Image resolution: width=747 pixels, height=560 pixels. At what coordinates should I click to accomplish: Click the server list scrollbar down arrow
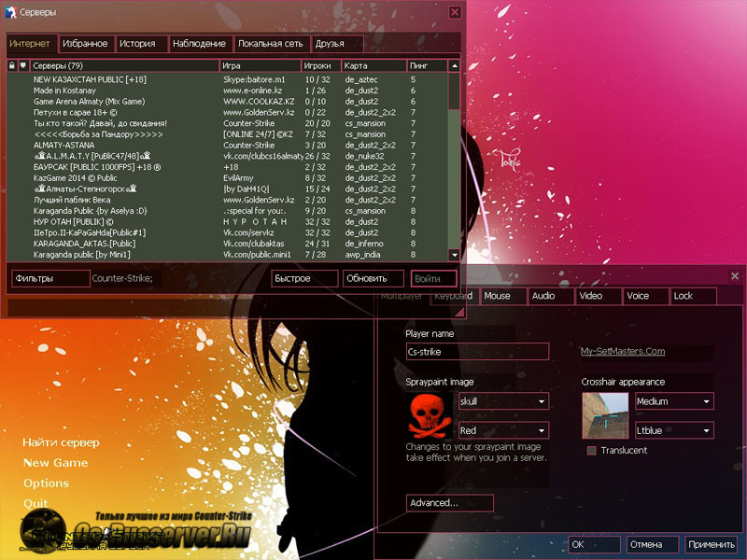(455, 255)
